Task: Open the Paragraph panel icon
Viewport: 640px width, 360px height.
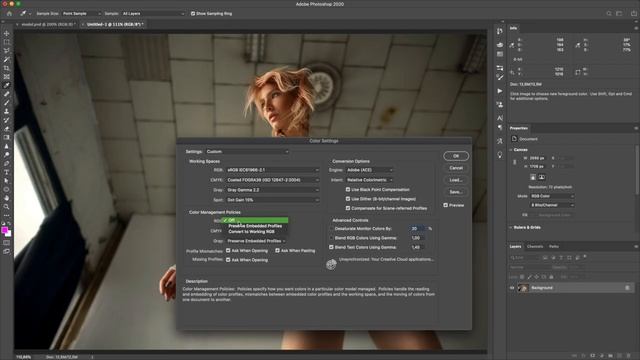Action: (500, 128)
